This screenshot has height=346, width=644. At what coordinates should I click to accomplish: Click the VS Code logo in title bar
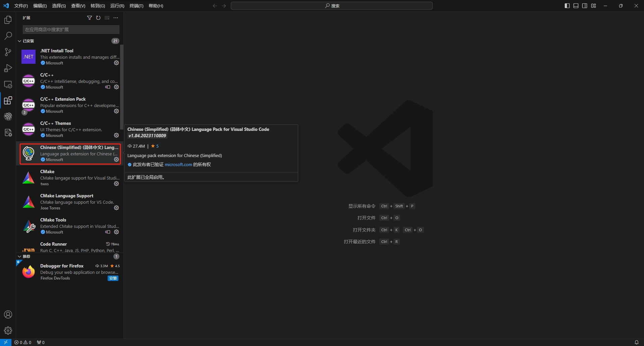[6, 6]
